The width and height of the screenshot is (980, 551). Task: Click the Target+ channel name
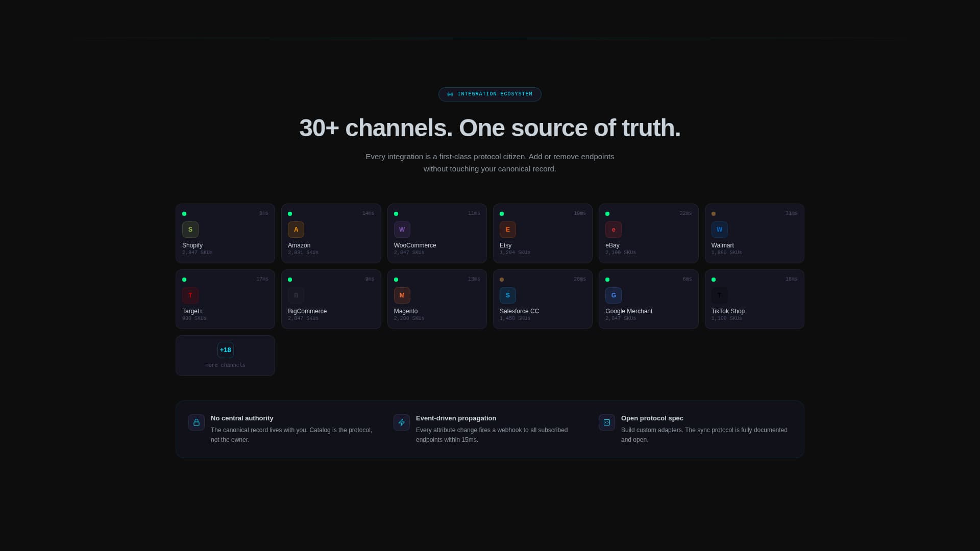(192, 311)
